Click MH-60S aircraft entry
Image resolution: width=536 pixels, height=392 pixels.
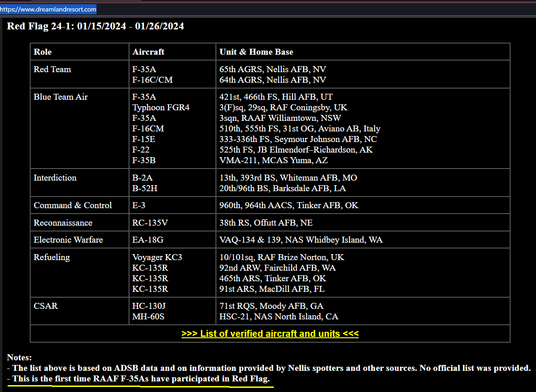click(x=148, y=317)
